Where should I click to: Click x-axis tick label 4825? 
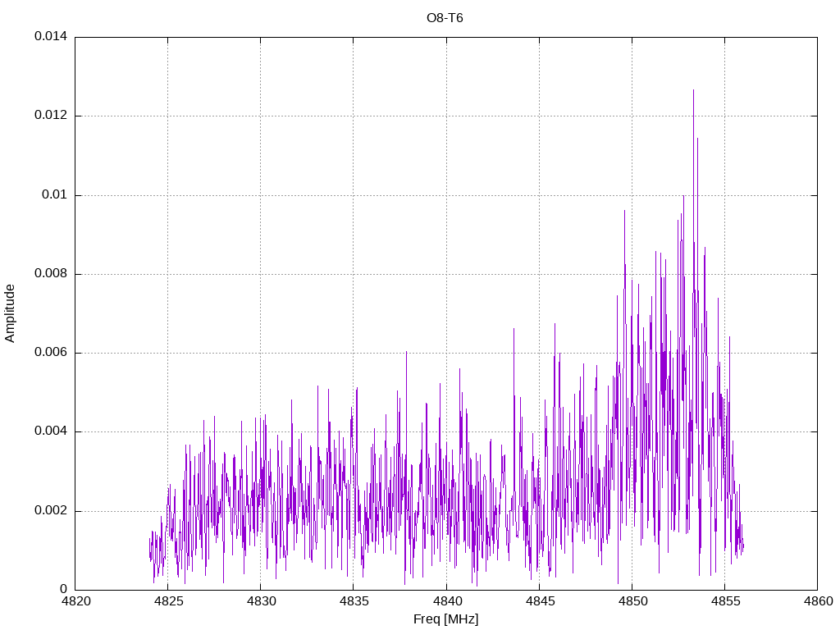tap(168, 601)
